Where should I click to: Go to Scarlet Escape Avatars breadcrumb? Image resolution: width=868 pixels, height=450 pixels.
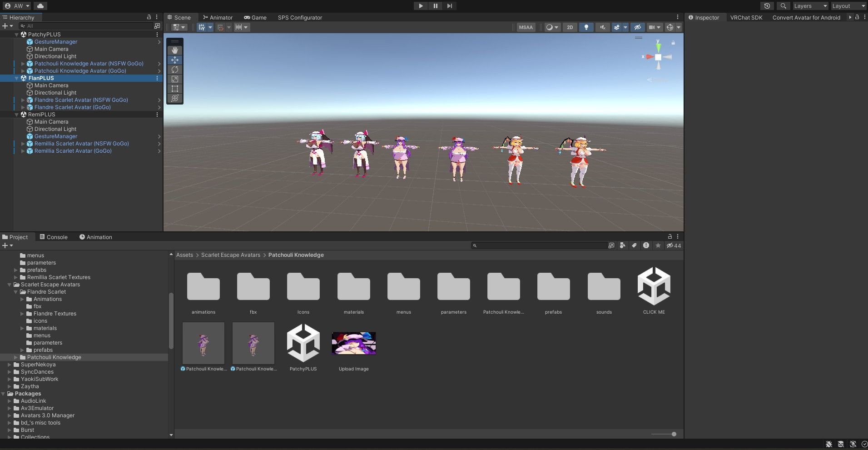click(231, 255)
